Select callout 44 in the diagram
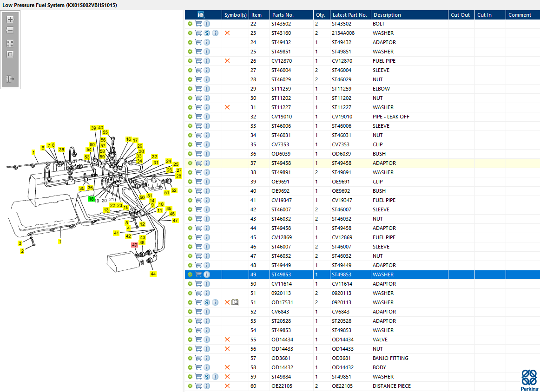 click(x=153, y=274)
